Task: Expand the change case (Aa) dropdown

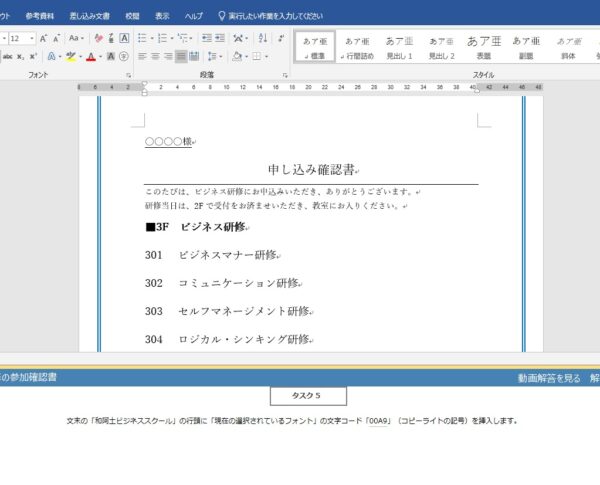Action: (78, 38)
